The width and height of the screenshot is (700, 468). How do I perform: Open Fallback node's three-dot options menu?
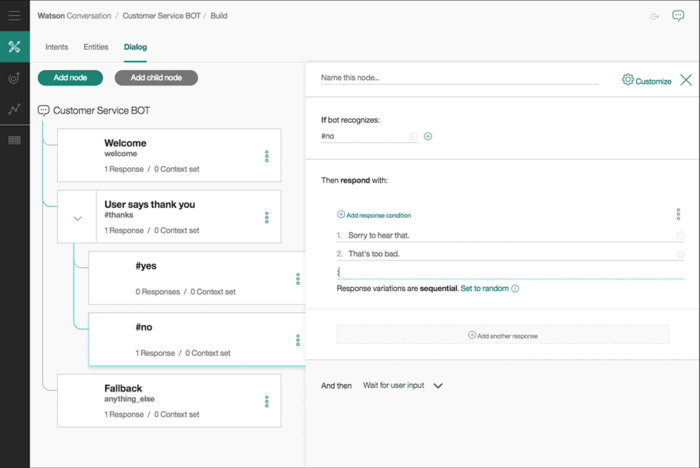coord(267,400)
